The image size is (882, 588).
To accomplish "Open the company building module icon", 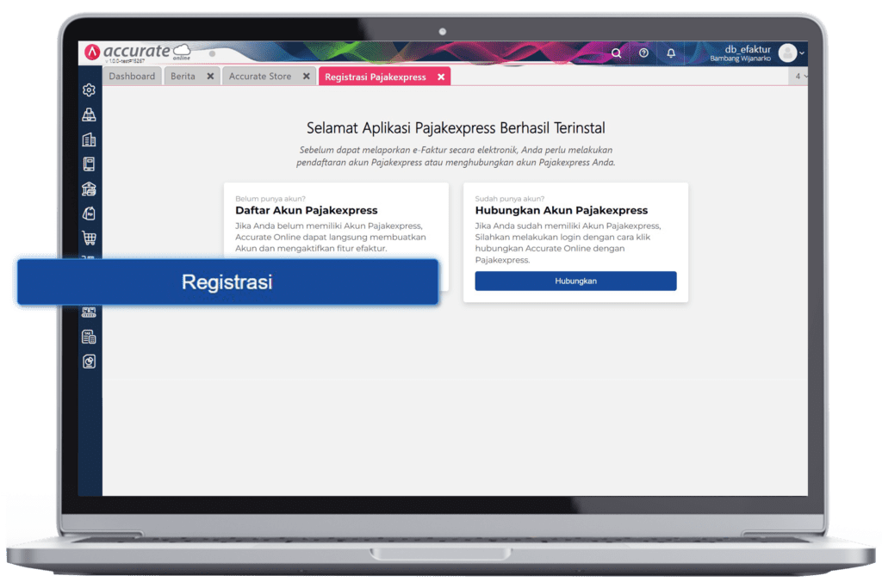I will pos(89,139).
